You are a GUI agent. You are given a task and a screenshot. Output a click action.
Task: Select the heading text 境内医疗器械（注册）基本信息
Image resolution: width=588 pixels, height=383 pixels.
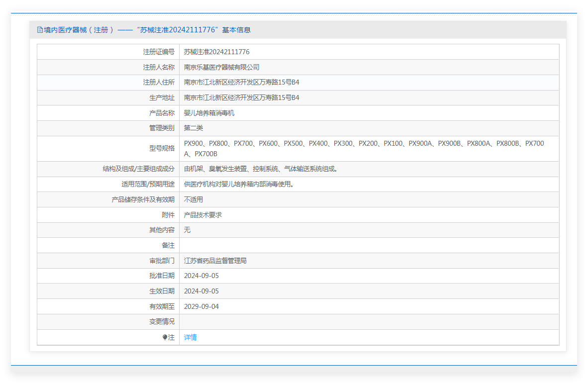click(144, 30)
